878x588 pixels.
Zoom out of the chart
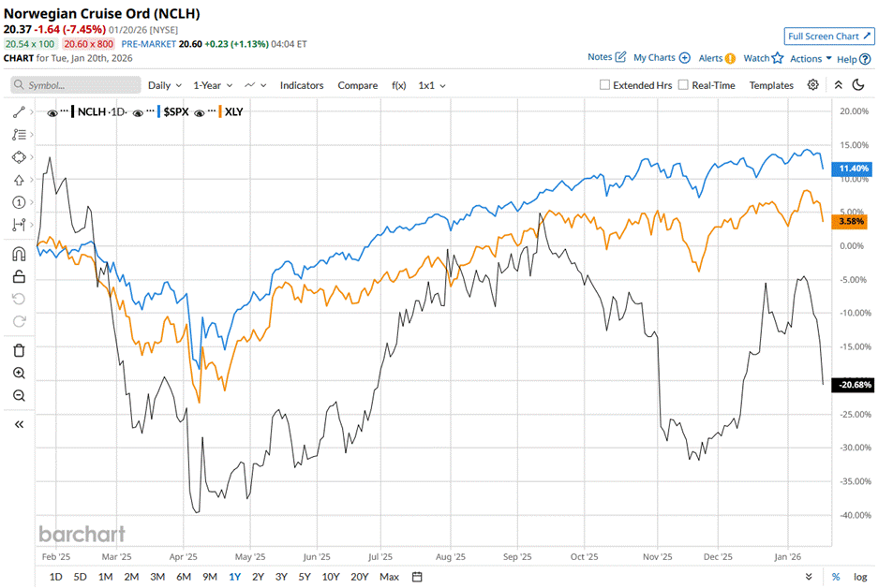(x=19, y=395)
